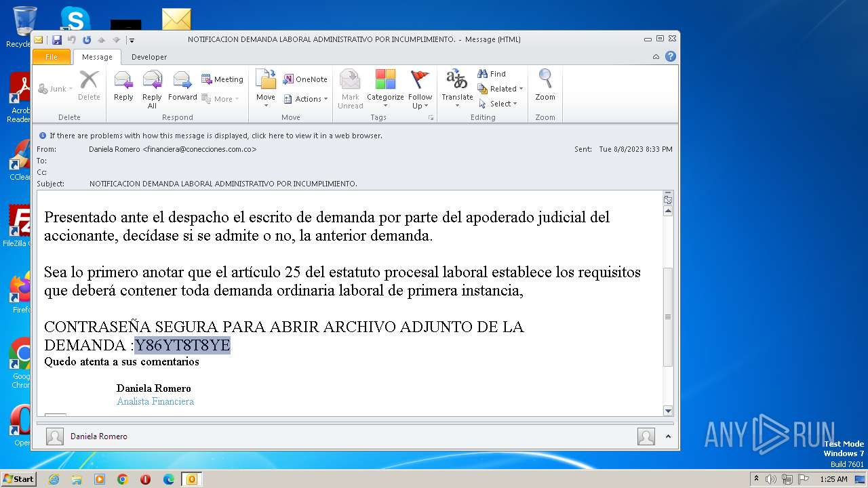
Task: Open the Outlook window control icon
Action: (39, 39)
